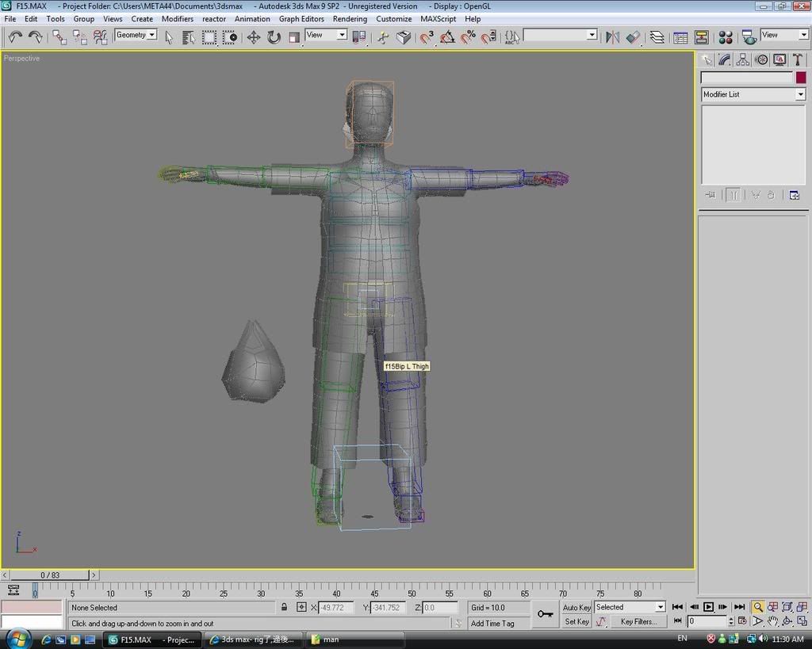This screenshot has width=812, height=649.
Task: Click the object color swatch
Action: tap(801, 78)
